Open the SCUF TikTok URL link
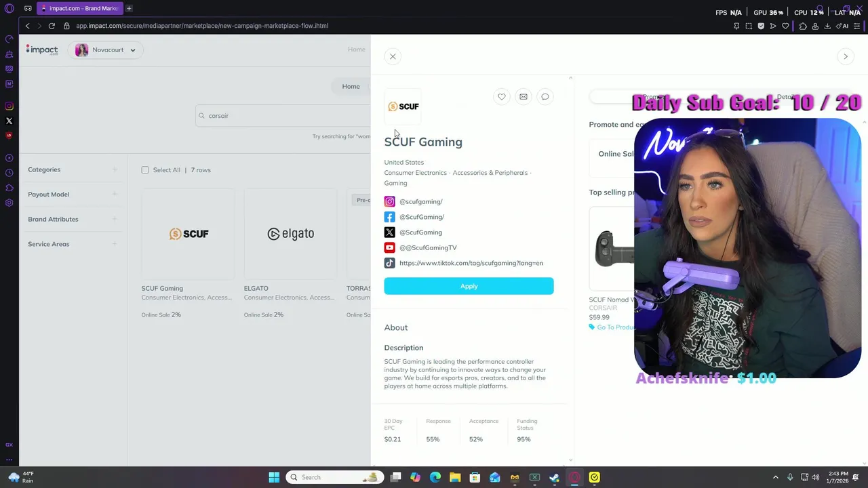 471,263
